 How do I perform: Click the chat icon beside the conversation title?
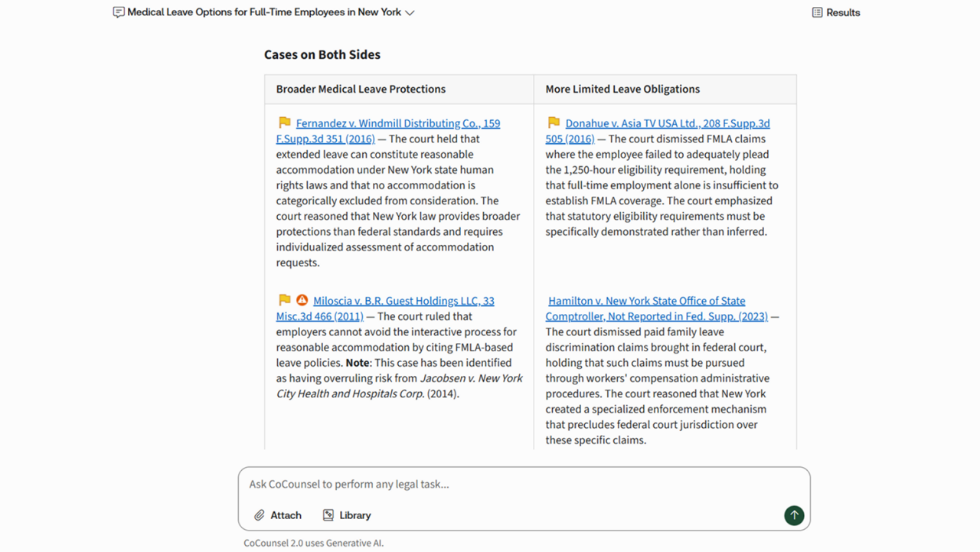119,12
